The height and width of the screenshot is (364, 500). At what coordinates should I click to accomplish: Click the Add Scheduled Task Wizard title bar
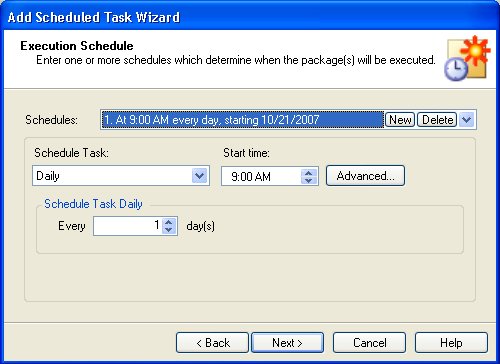coord(250,17)
